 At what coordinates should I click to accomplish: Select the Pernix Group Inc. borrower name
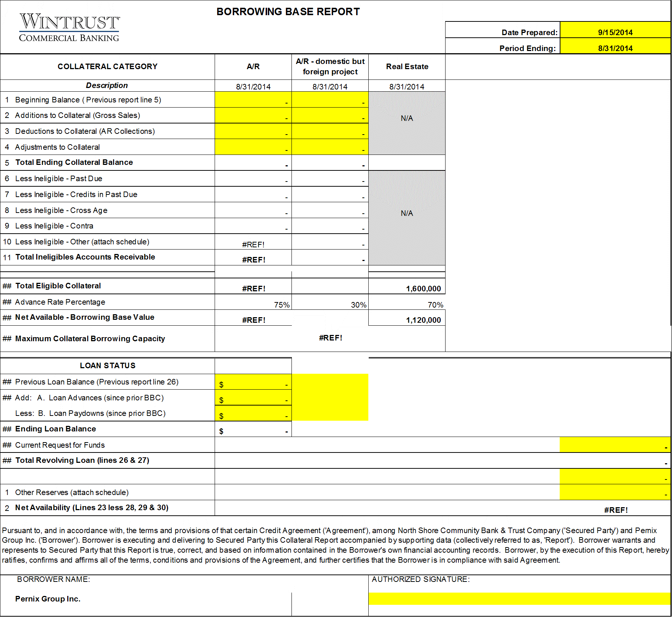[x=48, y=599]
